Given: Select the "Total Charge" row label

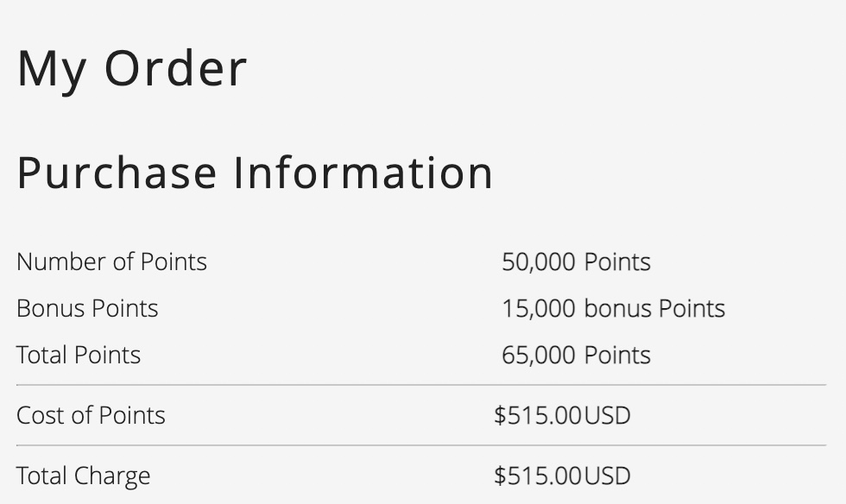Looking at the screenshot, I should coord(83,476).
